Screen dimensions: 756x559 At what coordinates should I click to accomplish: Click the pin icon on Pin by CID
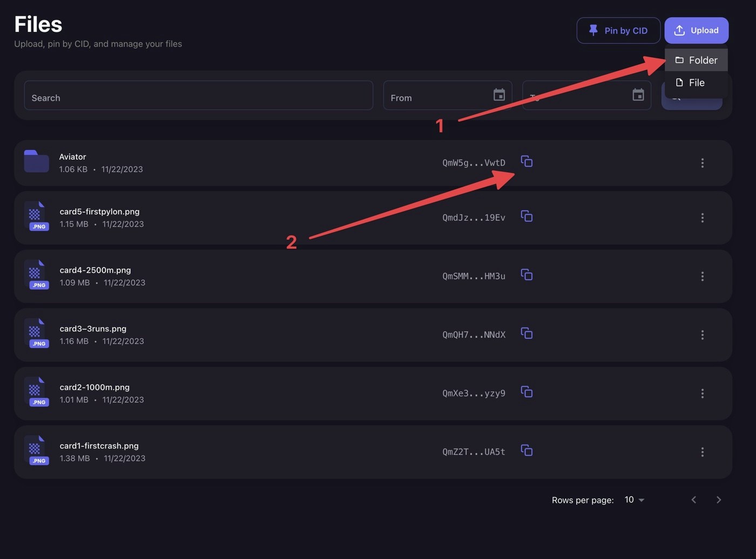593,30
